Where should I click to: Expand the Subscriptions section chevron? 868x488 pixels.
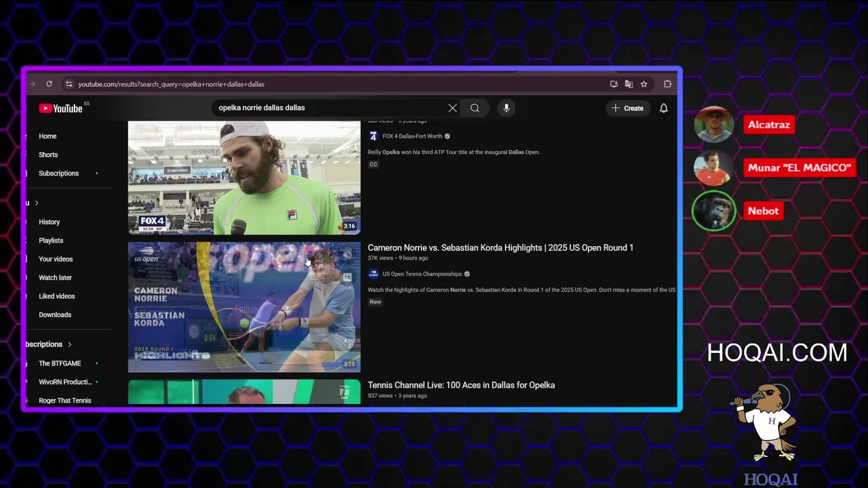click(x=69, y=344)
